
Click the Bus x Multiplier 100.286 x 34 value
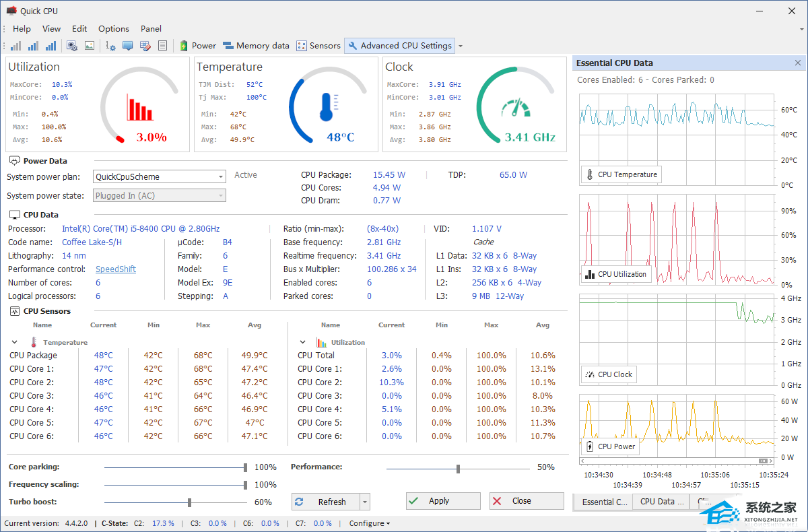[x=392, y=269]
